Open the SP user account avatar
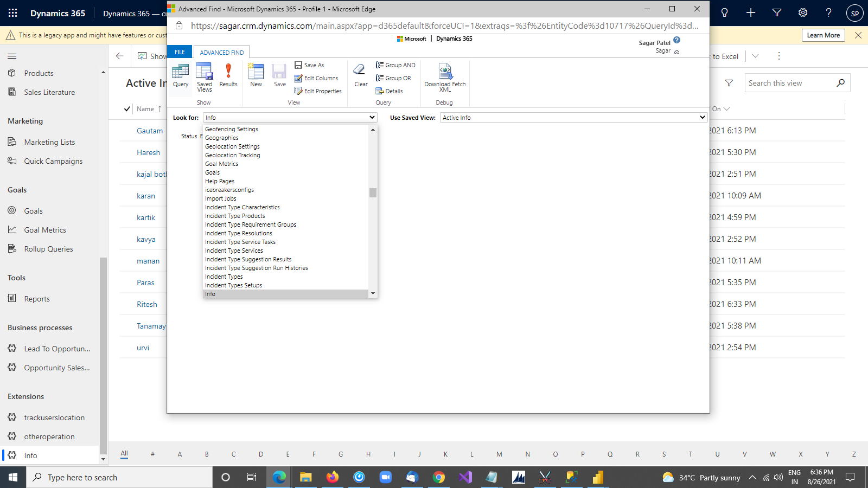The image size is (868, 488). [855, 14]
